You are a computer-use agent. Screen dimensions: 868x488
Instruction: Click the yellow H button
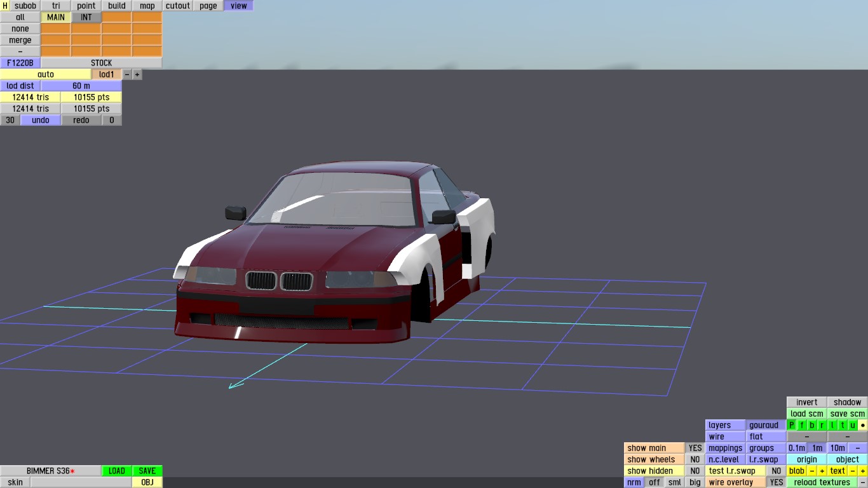[x=5, y=6]
